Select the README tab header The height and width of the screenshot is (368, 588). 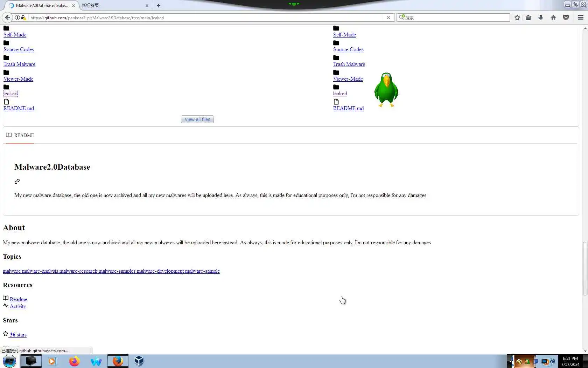pos(20,135)
